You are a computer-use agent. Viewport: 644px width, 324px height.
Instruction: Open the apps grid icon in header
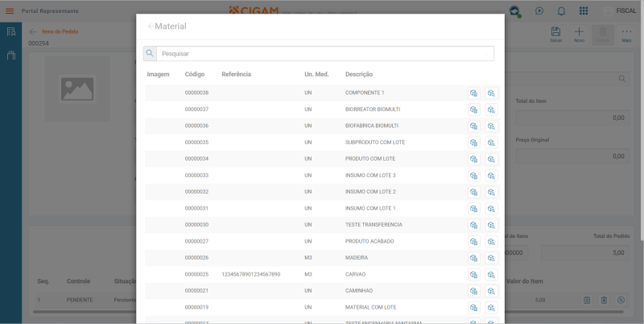pyautogui.click(x=583, y=10)
